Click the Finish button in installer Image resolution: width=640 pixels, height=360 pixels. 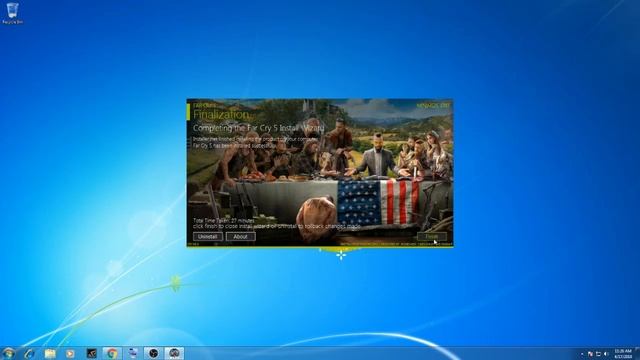(x=432, y=237)
